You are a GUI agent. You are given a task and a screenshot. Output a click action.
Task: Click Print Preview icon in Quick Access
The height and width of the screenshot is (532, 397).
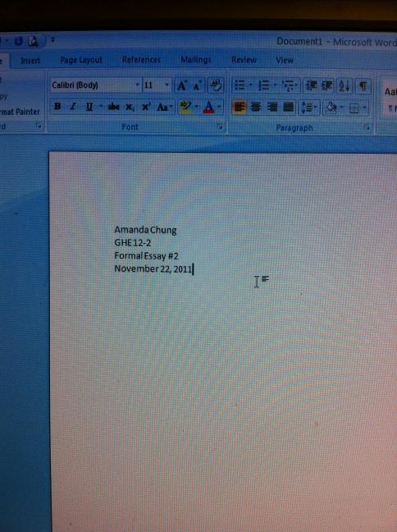(x=34, y=41)
